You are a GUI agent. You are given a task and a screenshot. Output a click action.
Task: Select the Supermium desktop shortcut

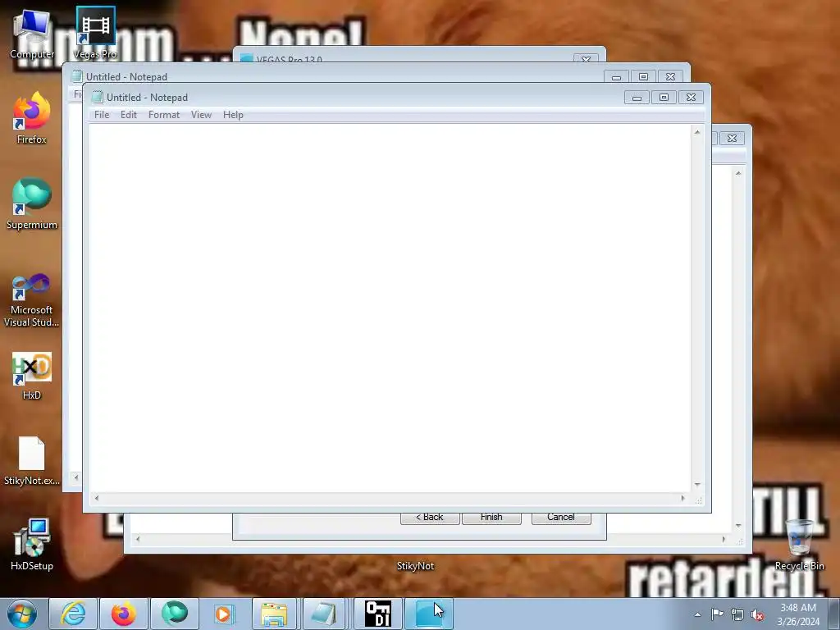32,203
